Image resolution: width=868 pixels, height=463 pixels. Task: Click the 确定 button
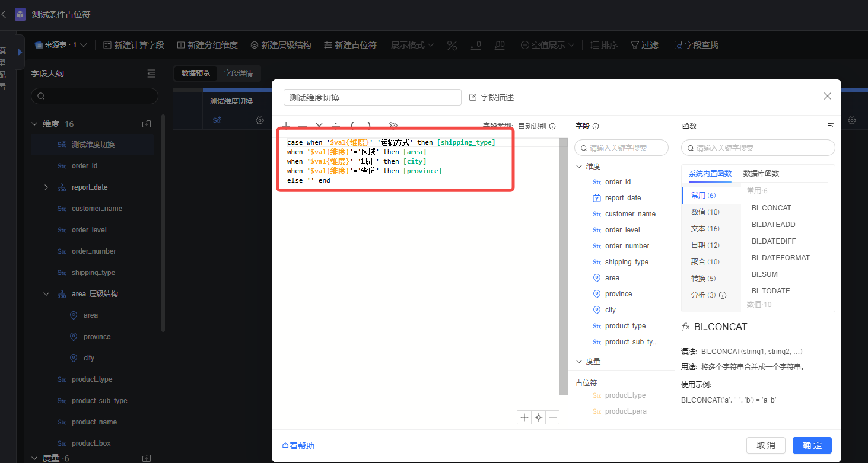click(x=812, y=445)
